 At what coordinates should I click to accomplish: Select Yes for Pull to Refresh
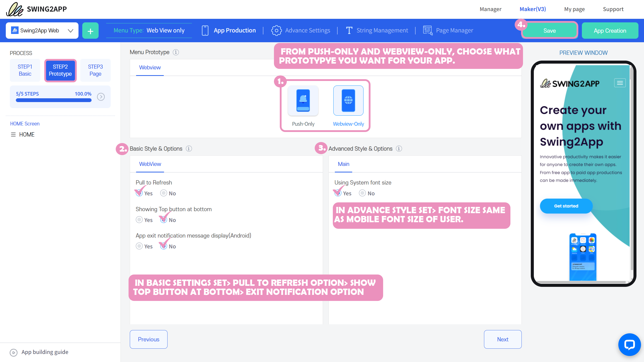point(139,193)
